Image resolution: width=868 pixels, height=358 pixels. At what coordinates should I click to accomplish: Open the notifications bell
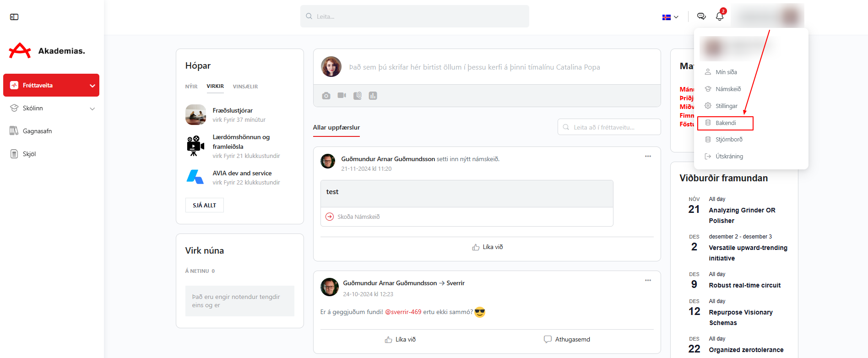pos(719,16)
